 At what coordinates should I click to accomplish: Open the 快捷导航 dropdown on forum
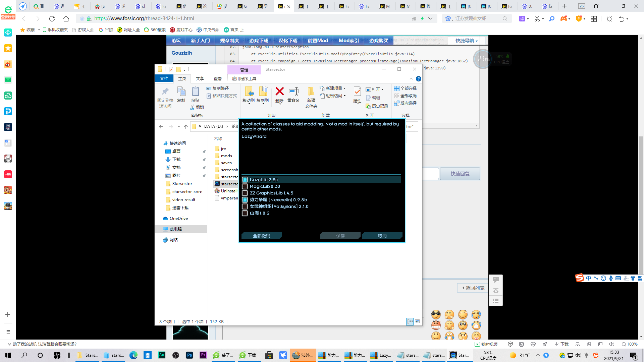tap(467, 41)
